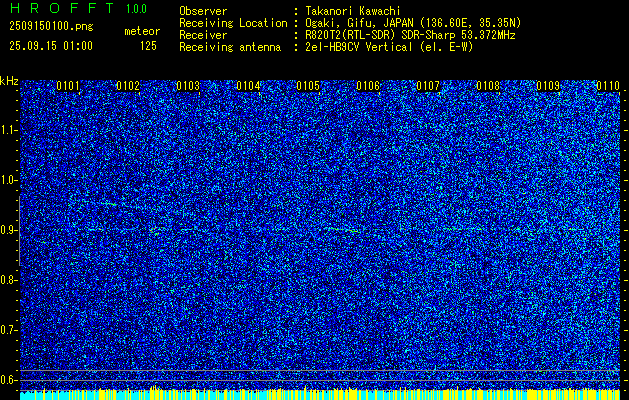629x400 pixels.
Task: Click the 1.1 kHz axis label
Action: 8,130
